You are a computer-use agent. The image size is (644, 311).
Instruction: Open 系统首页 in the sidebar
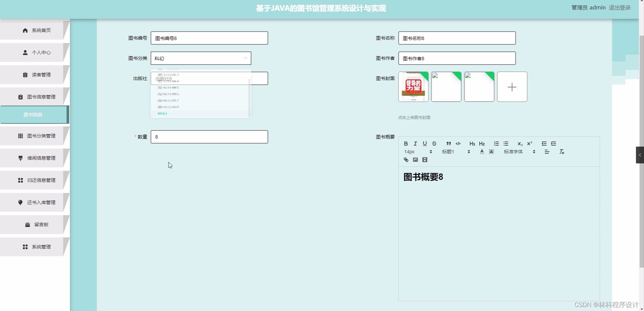[35, 30]
